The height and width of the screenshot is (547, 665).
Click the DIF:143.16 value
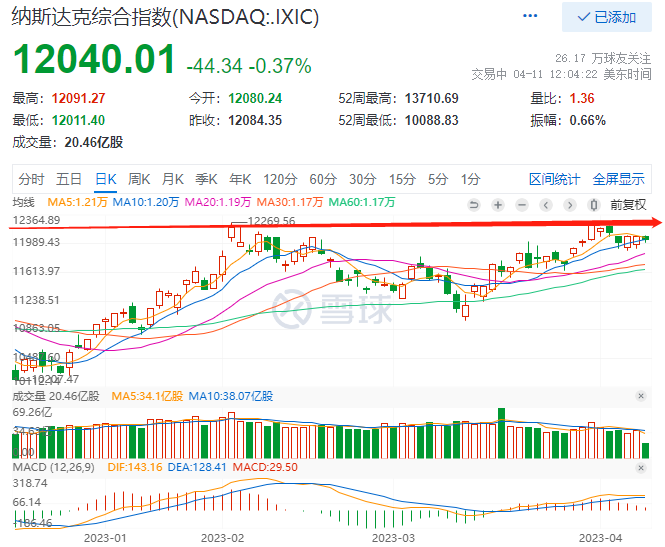pyautogui.click(x=135, y=467)
